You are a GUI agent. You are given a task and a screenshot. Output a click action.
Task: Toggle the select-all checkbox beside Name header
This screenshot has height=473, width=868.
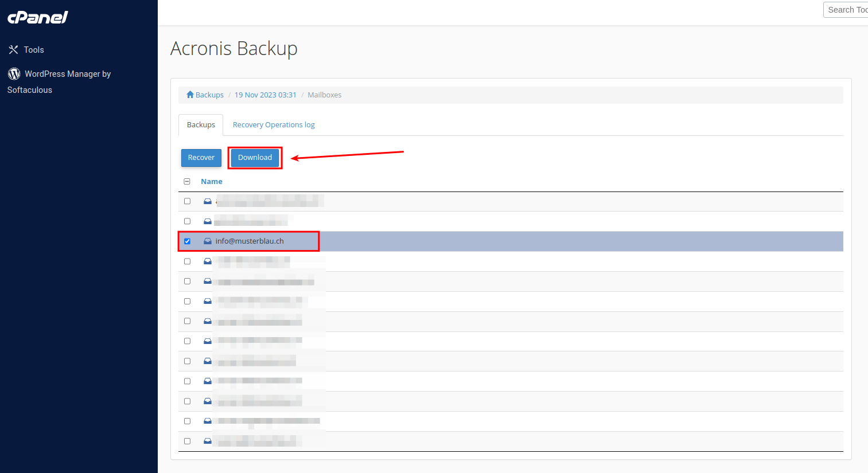pyautogui.click(x=187, y=181)
